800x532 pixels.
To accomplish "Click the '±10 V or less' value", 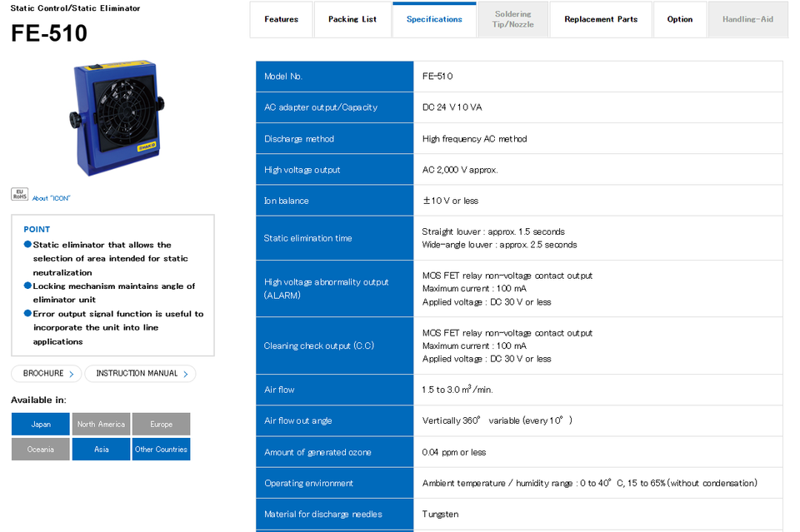I will (x=450, y=201).
